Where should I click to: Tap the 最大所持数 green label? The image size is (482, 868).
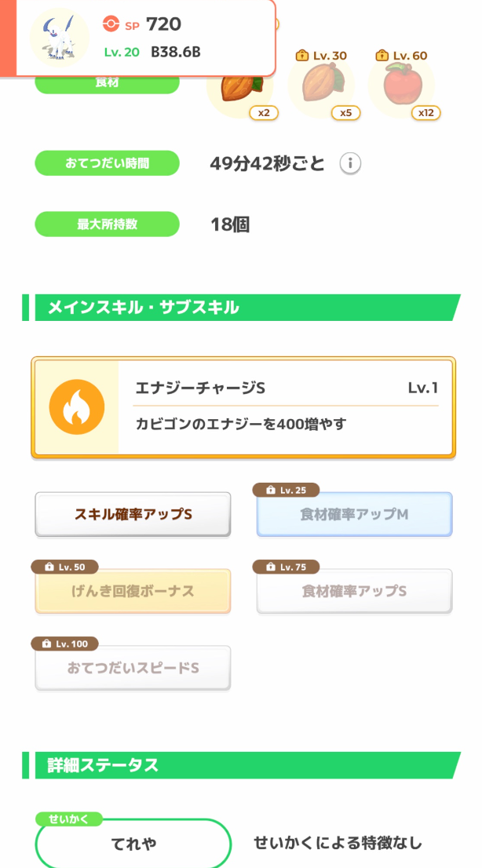[x=107, y=224]
